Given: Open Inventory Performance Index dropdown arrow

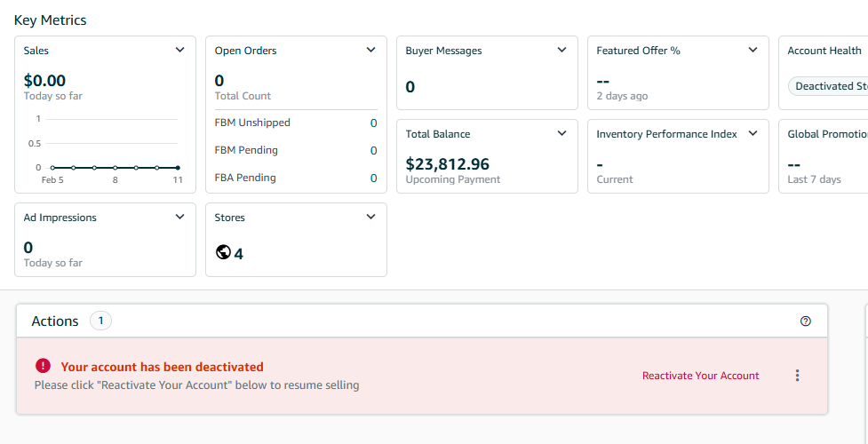Looking at the screenshot, I should tap(753, 134).
